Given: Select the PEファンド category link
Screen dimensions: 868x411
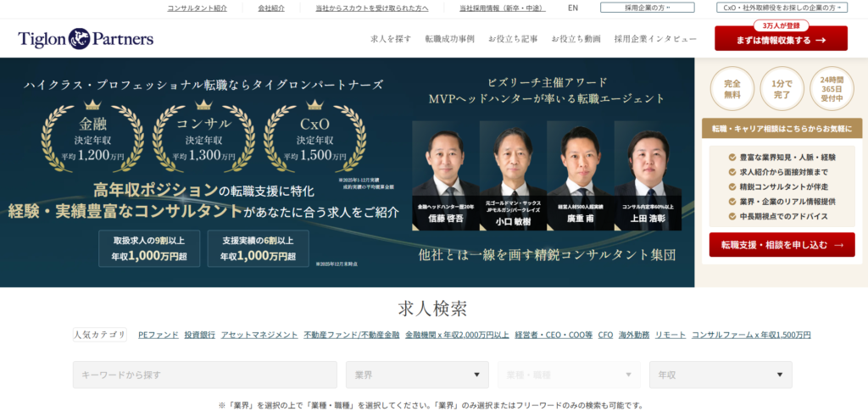Looking at the screenshot, I should click(x=158, y=335).
